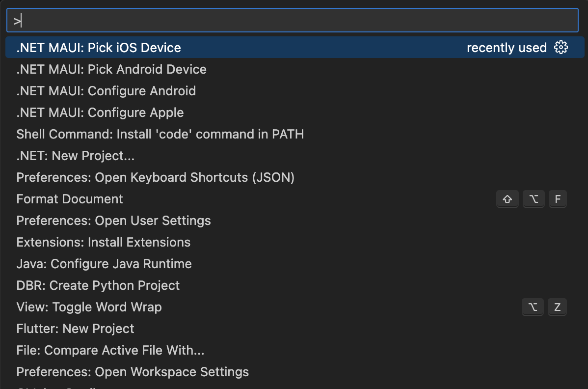The height and width of the screenshot is (389, 588).
Task: Click the command palette search input
Action: click(293, 21)
